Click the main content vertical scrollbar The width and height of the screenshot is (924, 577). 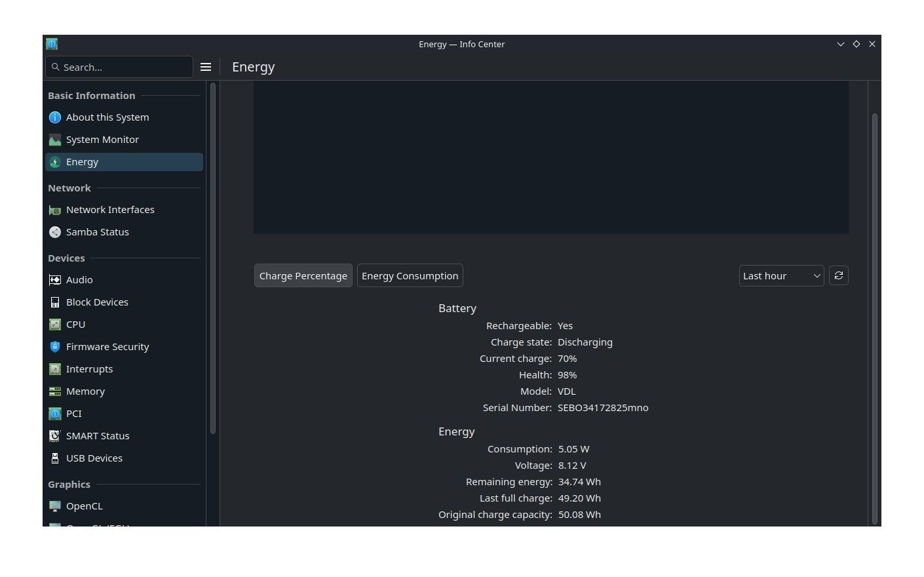coord(874,319)
